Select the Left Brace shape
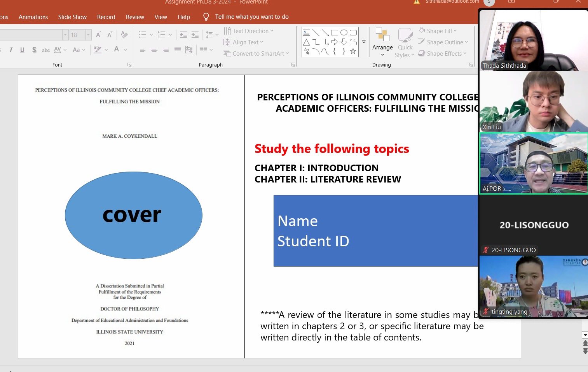Screen dimensions: 588x372 [334, 51]
